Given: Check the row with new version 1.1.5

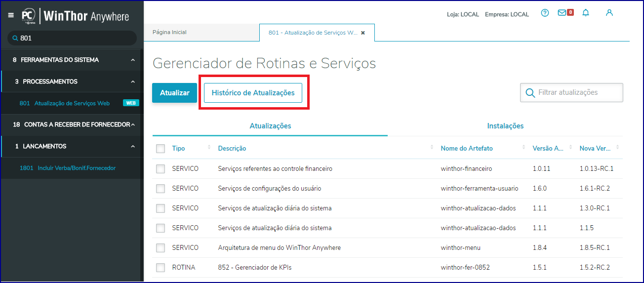Looking at the screenshot, I should tap(161, 228).
